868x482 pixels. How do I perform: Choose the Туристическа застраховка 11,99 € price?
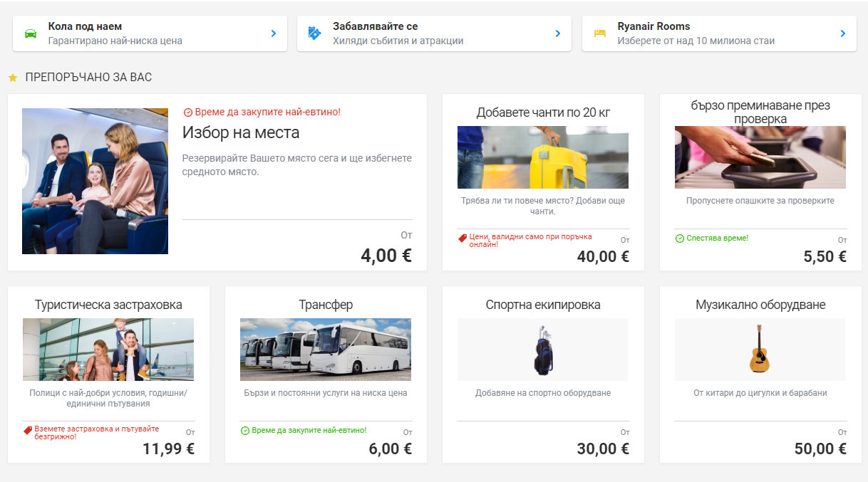(168, 449)
